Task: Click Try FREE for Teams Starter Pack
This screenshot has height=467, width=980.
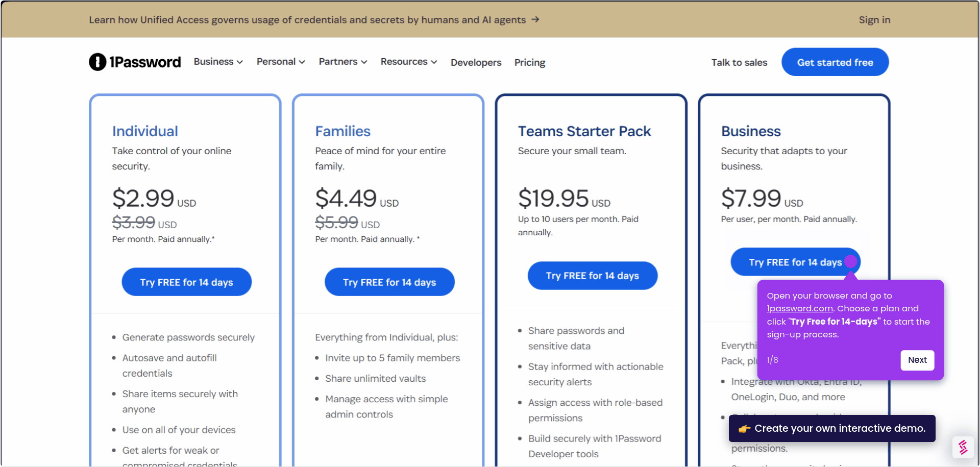Action: [x=592, y=276]
